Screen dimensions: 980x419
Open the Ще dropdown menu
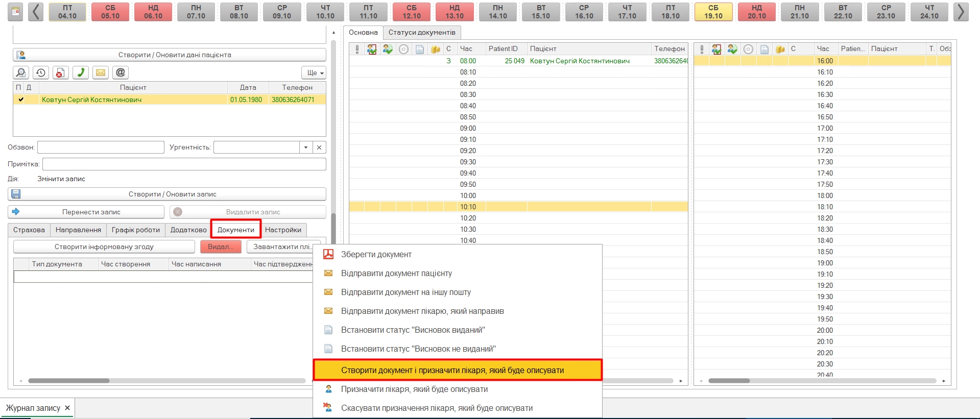[314, 72]
